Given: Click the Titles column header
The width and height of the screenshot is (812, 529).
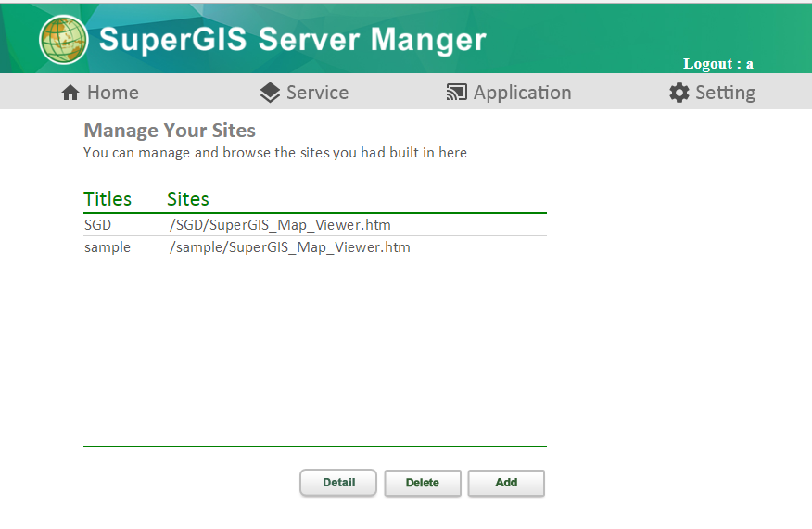Looking at the screenshot, I should [108, 199].
